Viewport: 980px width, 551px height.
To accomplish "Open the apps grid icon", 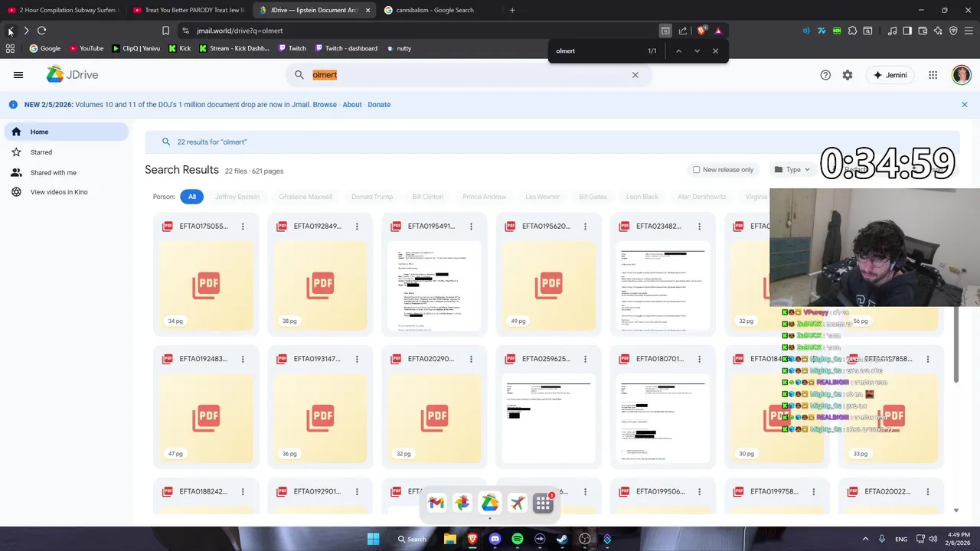I will coord(933,75).
